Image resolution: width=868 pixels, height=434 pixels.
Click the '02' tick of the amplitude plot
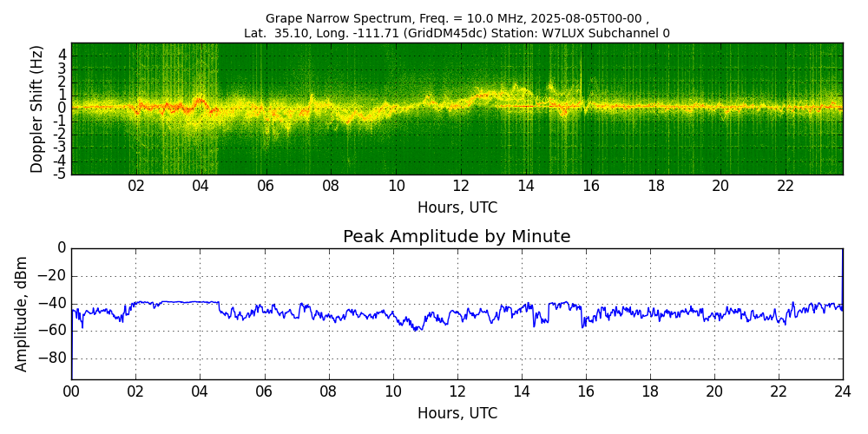[136, 391]
